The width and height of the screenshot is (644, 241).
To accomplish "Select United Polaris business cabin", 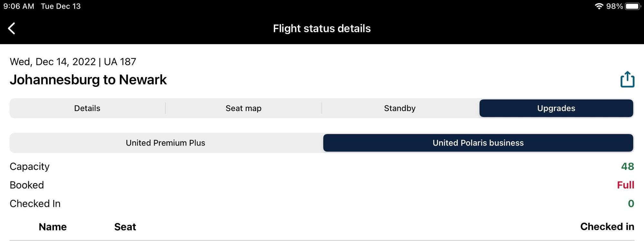I will (478, 143).
